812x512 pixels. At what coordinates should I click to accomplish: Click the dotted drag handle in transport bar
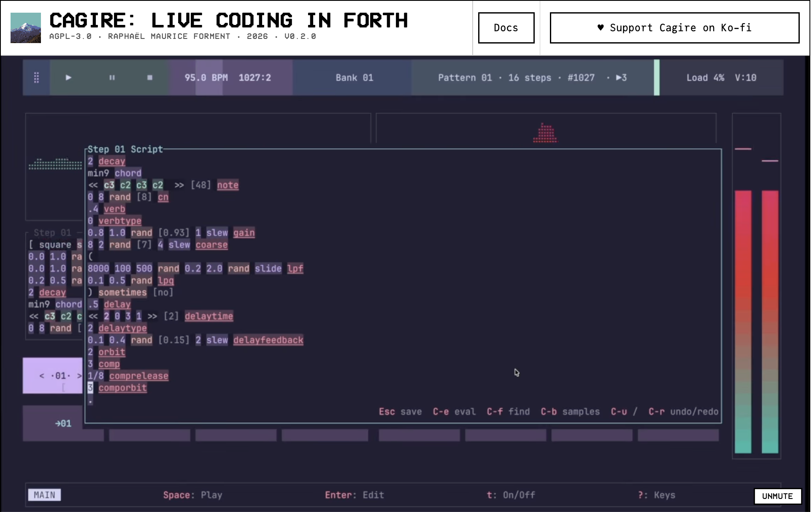[36, 78]
